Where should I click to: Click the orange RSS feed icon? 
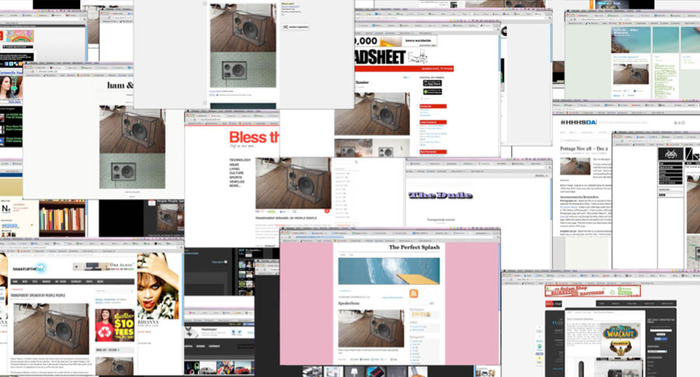coord(413,293)
